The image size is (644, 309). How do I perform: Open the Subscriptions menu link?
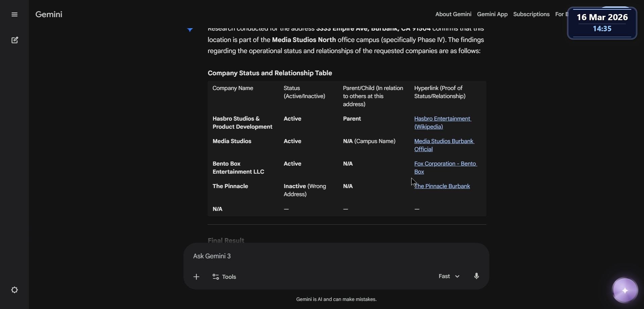[531, 14]
